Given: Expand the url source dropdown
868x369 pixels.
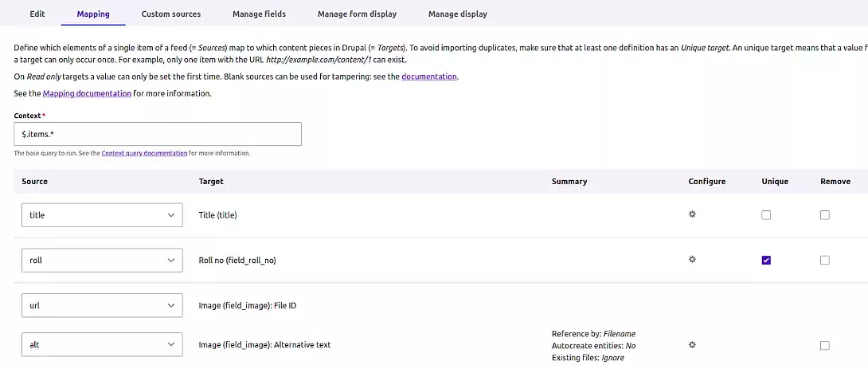Looking at the screenshot, I should coord(102,305).
